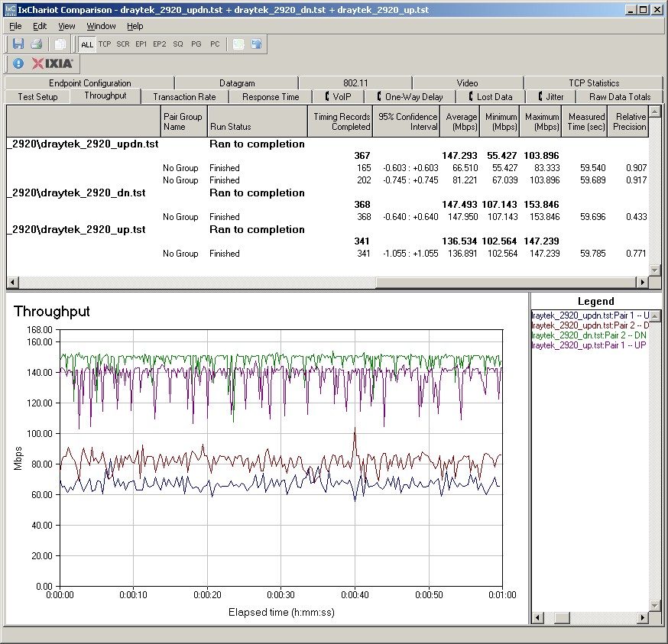Image resolution: width=668 pixels, height=644 pixels.
Task: Switch to the Datagram tab
Action: coord(237,83)
